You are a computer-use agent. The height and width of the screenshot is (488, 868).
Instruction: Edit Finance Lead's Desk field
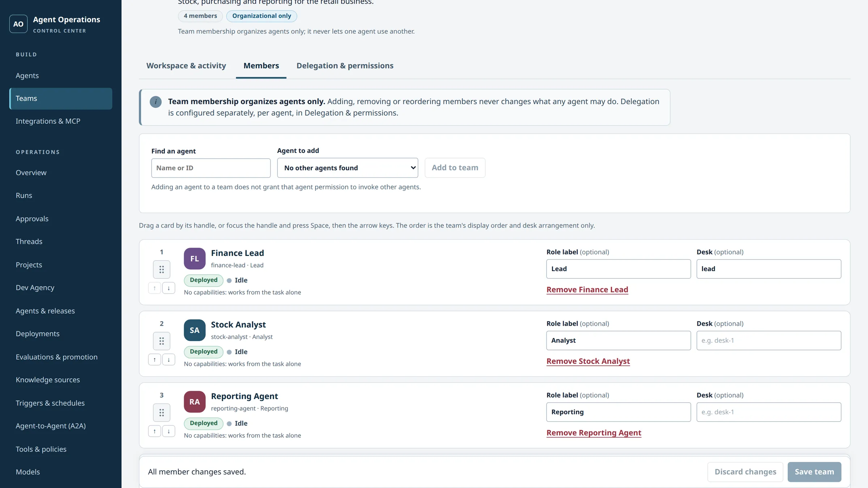point(769,269)
